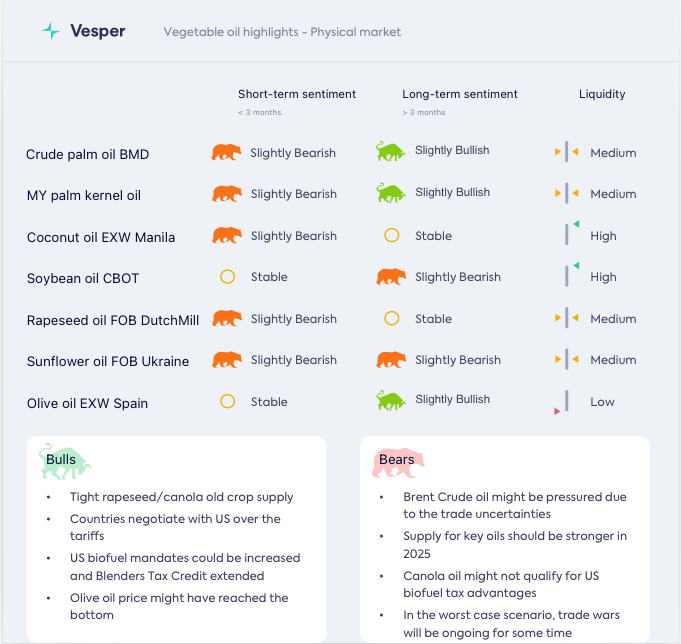
Task: Click the bear icon for Soybean oil long-term
Action: 391,277
